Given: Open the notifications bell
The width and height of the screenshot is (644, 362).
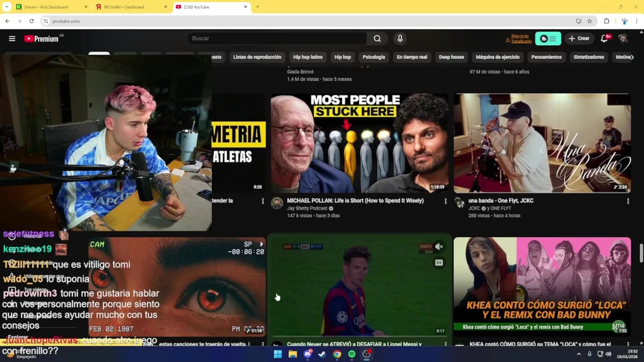Looking at the screenshot, I should click(x=604, y=39).
